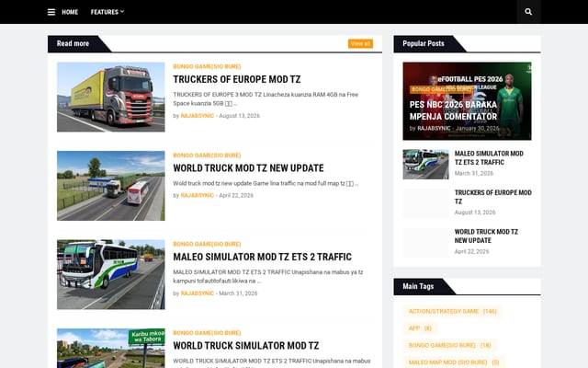Screen dimensions: 588x368
Task: Select MALEO MAP MOD (SIO BURE) tag
Action: click(454, 362)
